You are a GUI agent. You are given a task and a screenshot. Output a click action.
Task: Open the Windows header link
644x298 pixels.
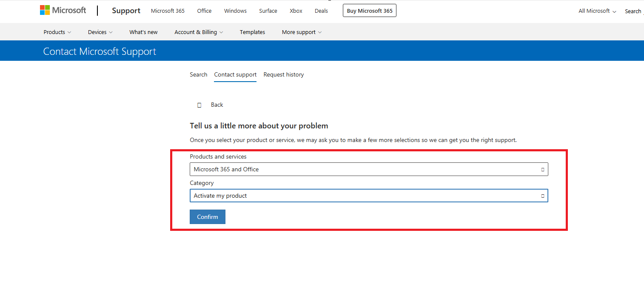(235, 11)
